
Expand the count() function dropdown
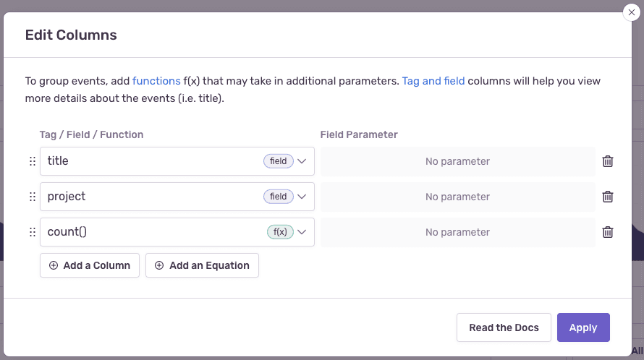pyautogui.click(x=302, y=232)
